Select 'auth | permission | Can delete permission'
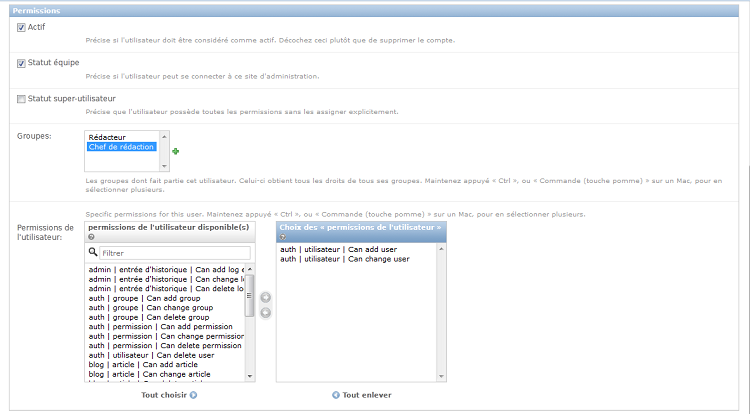The image size is (750, 414). (x=166, y=346)
